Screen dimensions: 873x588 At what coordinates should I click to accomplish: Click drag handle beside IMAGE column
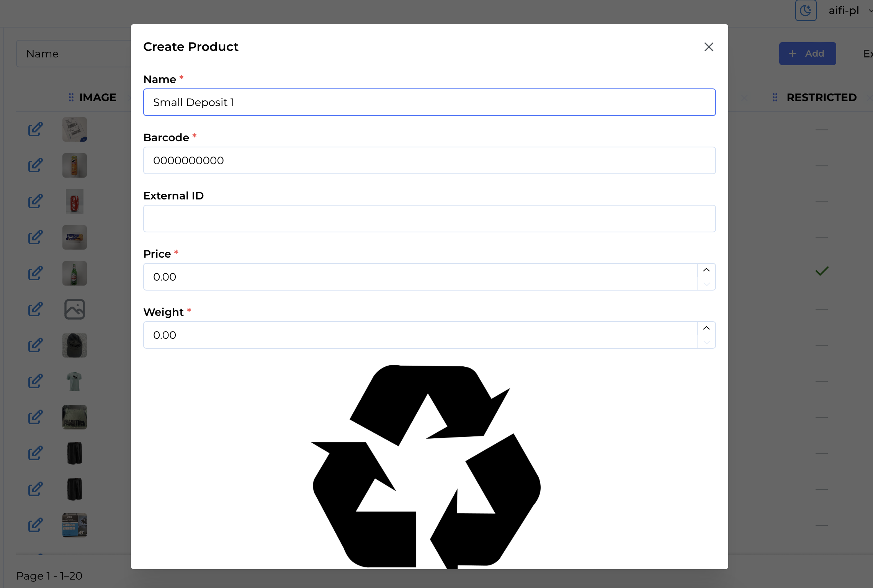[71, 98]
